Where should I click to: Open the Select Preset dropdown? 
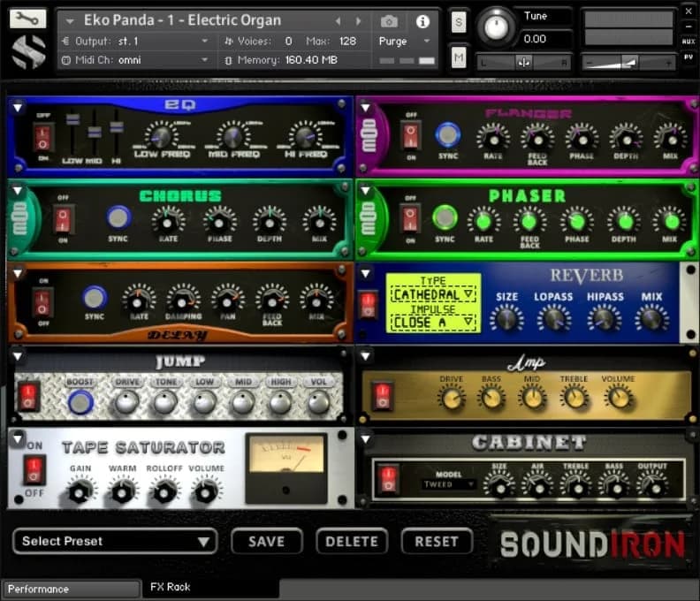(x=115, y=541)
